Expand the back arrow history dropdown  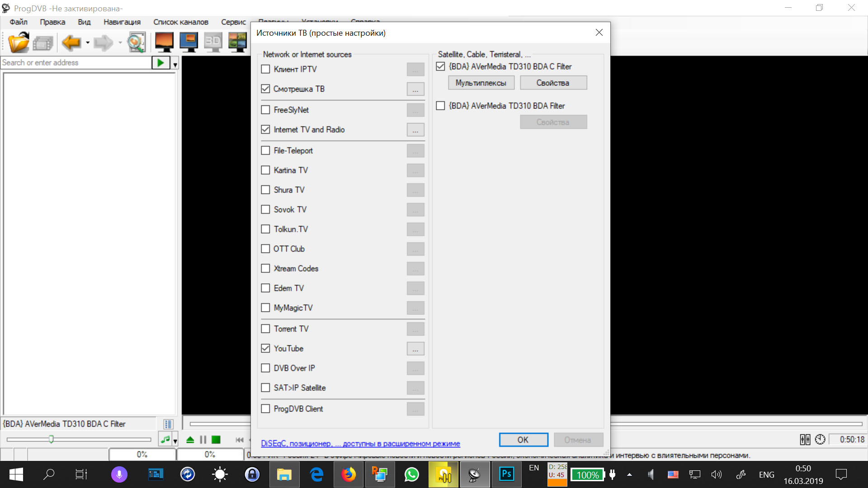coord(88,43)
